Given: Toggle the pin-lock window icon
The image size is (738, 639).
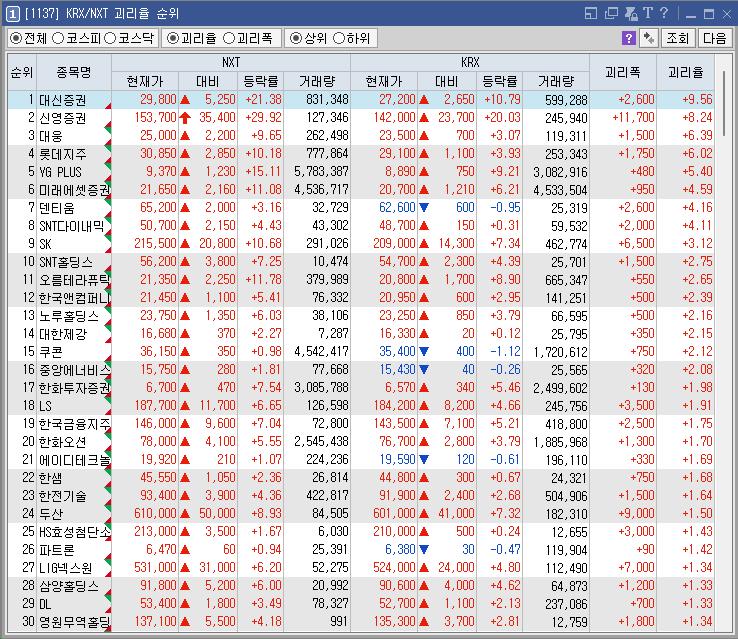Looking at the screenshot, I should click(631, 13).
